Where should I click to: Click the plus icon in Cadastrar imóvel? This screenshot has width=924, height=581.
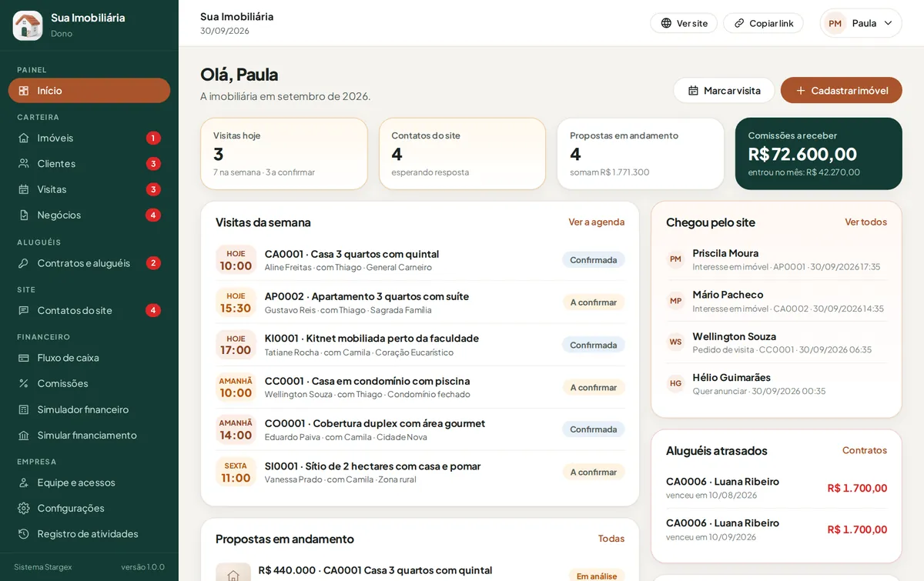tap(801, 91)
